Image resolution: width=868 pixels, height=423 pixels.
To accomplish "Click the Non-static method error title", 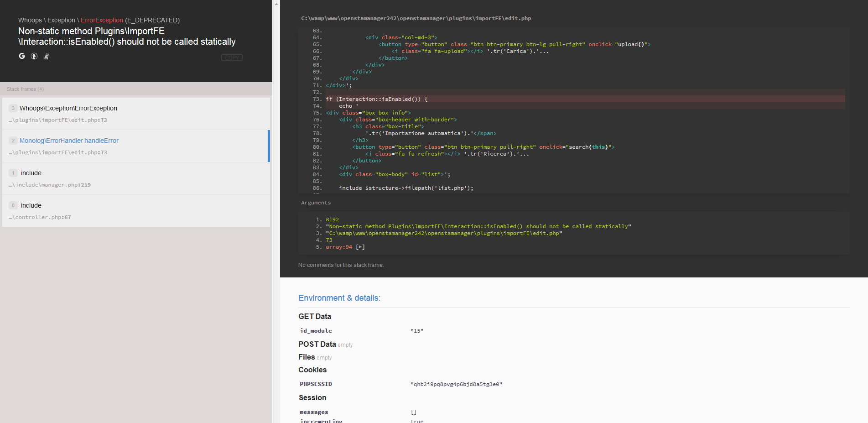I will coord(126,36).
